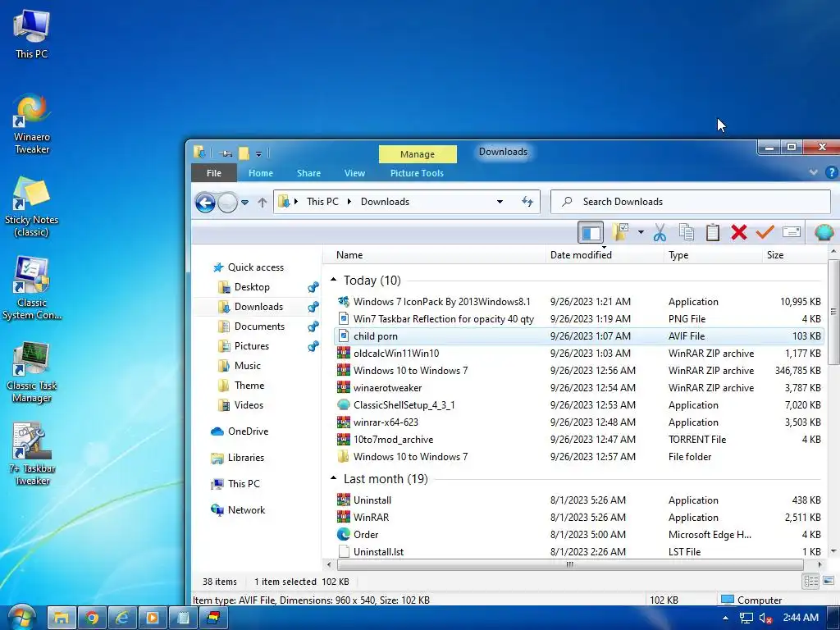Click the red X Delete icon
The width and height of the screenshot is (840, 630).
(739, 232)
